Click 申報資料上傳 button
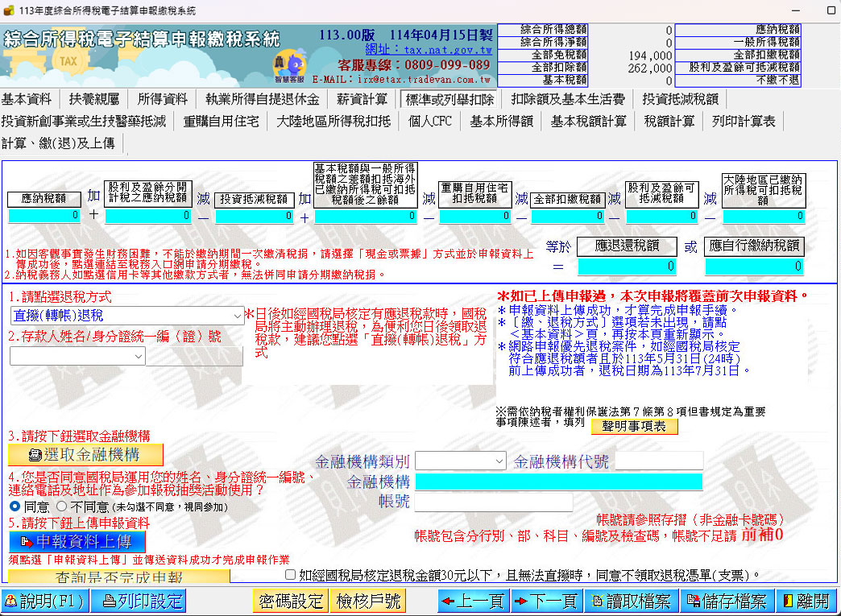The height and width of the screenshot is (616, 841). pyautogui.click(x=77, y=541)
